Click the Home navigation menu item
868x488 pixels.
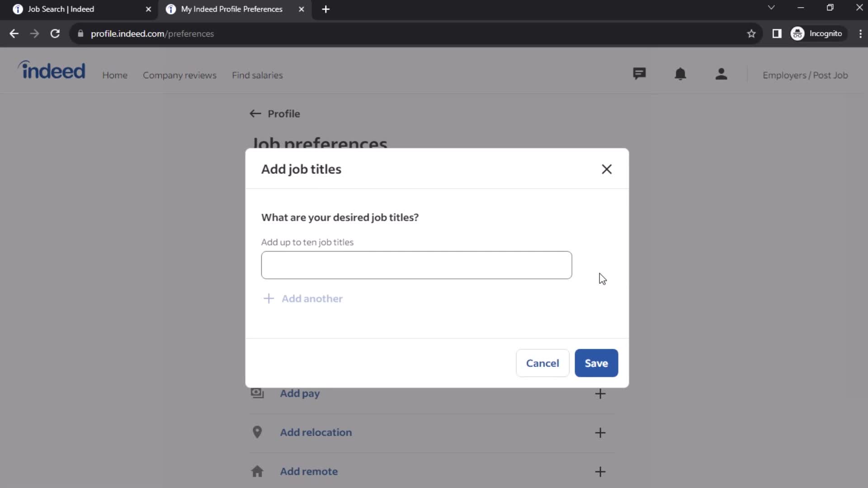(x=115, y=75)
